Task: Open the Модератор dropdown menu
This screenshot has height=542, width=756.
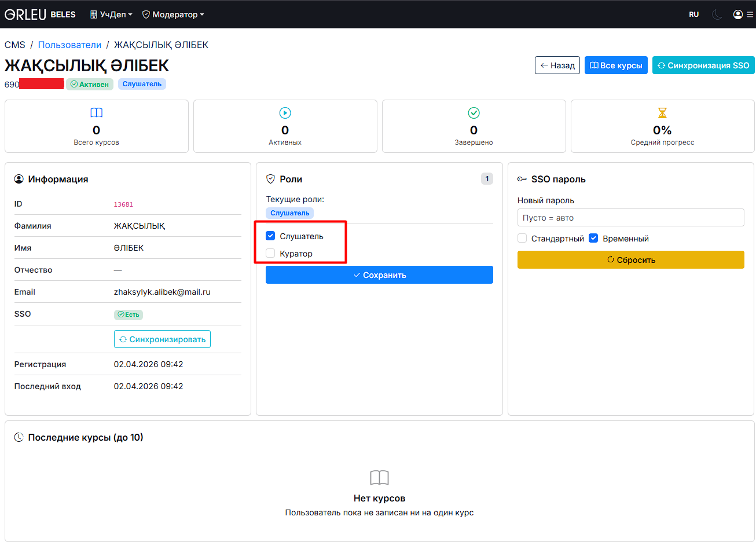Action: coord(173,14)
